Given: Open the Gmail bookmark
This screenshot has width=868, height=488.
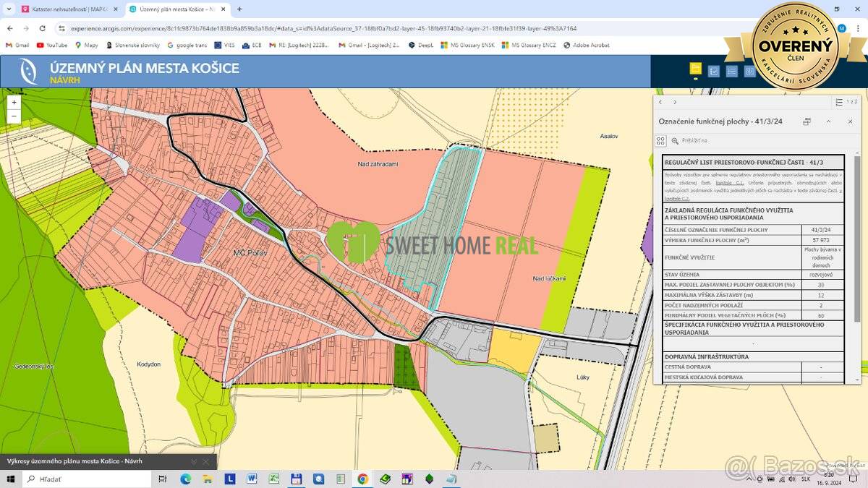Looking at the screenshot, I should [17, 45].
